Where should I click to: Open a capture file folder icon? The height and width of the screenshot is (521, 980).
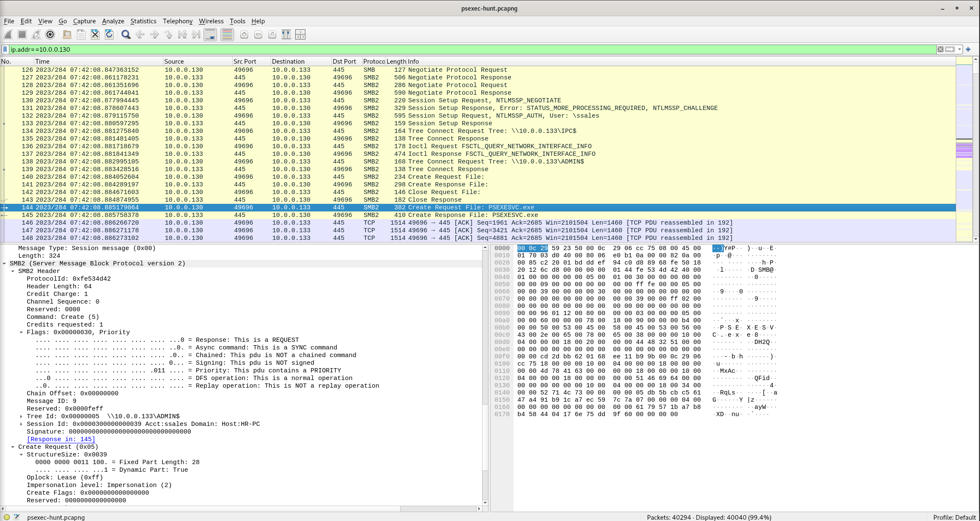pos(67,35)
